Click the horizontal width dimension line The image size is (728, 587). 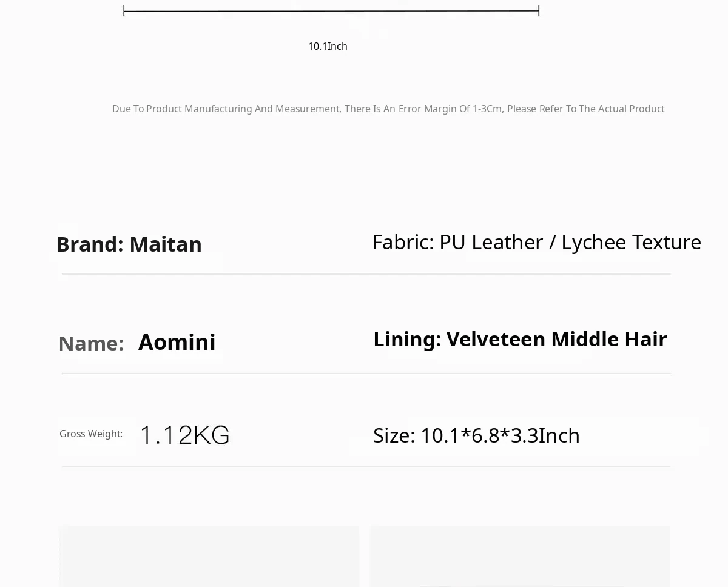pyautogui.click(x=331, y=11)
